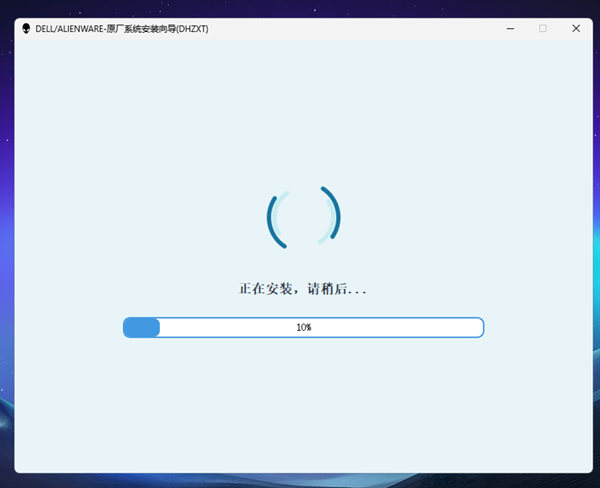The image size is (600, 488).
Task: Click the 10% installation progress bar
Action: (303, 328)
